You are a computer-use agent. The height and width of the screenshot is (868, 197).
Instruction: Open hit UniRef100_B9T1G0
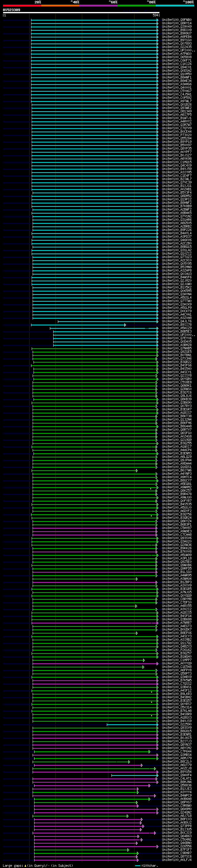click(177, 40)
